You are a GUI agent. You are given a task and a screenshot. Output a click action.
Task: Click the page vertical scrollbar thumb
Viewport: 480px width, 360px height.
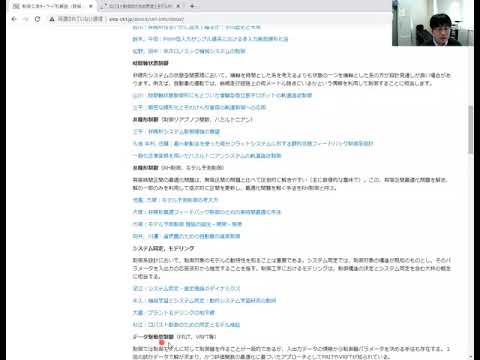pyautogui.click(x=470, y=129)
